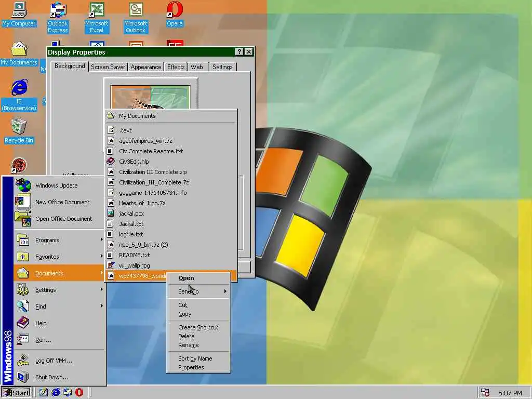Screen dimensions: 532x399
Task: Click the 5:07 PM taskbar clock
Action: [x=510, y=393]
